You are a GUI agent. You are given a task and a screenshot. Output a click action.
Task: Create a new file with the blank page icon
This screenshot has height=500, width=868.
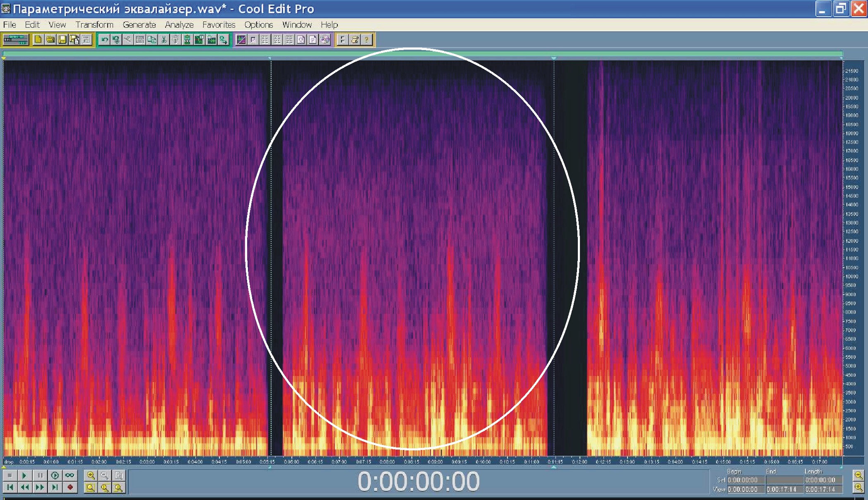click(x=38, y=40)
